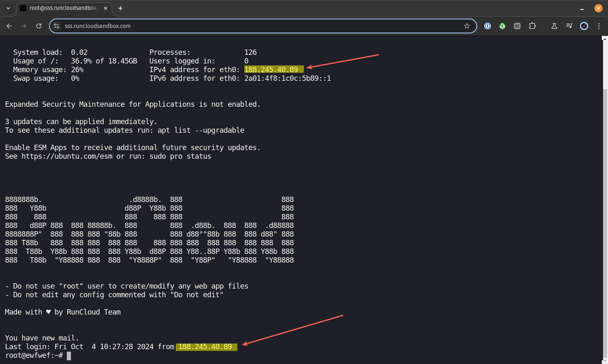Open the Chrome three-dot menu

click(x=599, y=26)
